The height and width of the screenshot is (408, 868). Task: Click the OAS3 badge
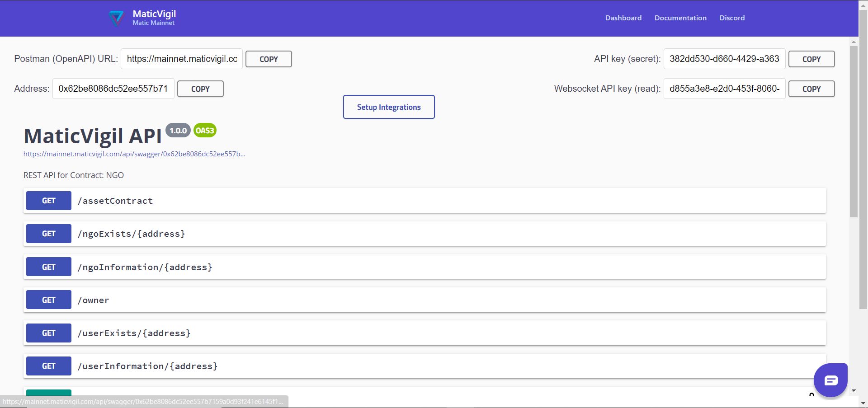pyautogui.click(x=205, y=131)
